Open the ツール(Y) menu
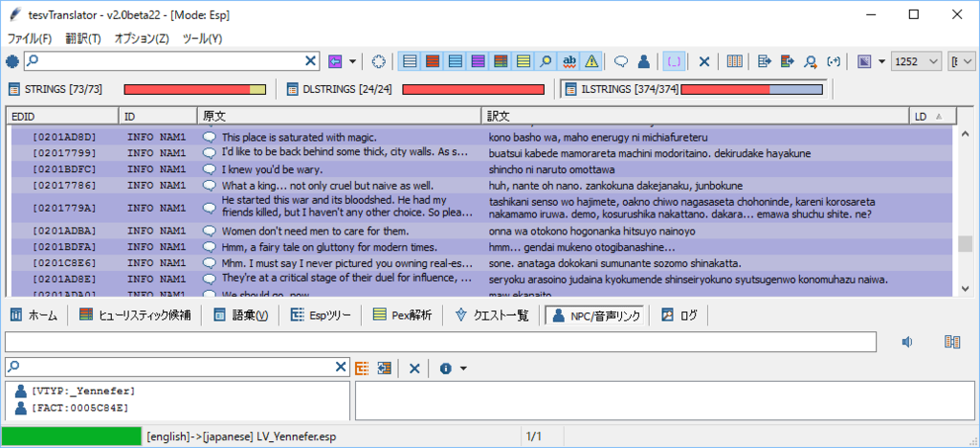The height and width of the screenshot is (448, 980). click(202, 38)
